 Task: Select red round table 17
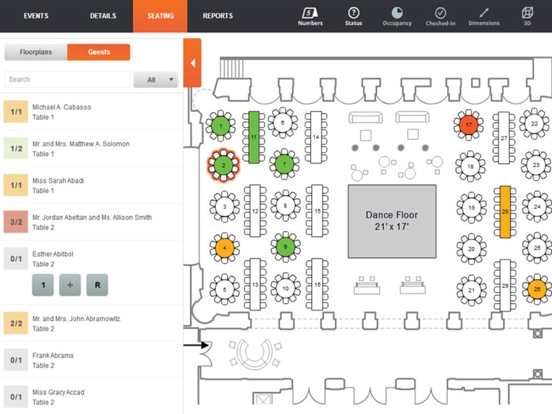click(x=469, y=125)
